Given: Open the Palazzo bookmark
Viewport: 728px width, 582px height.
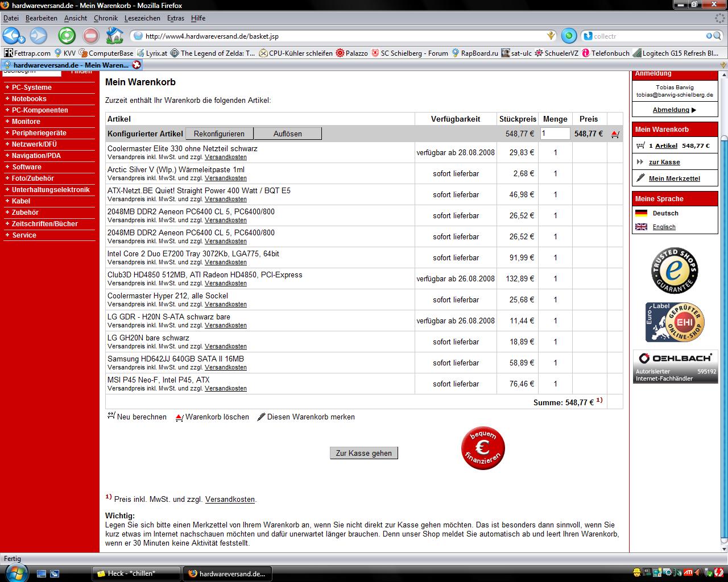Looking at the screenshot, I should point(351,53).
